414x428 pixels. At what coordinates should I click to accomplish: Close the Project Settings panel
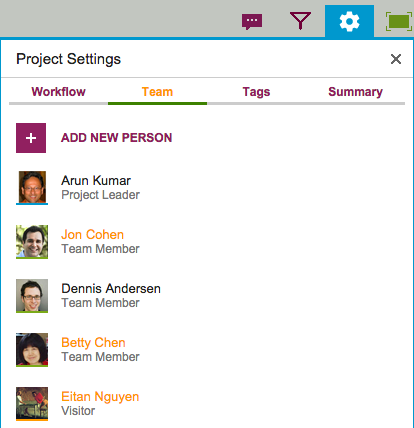coord(396,59)
